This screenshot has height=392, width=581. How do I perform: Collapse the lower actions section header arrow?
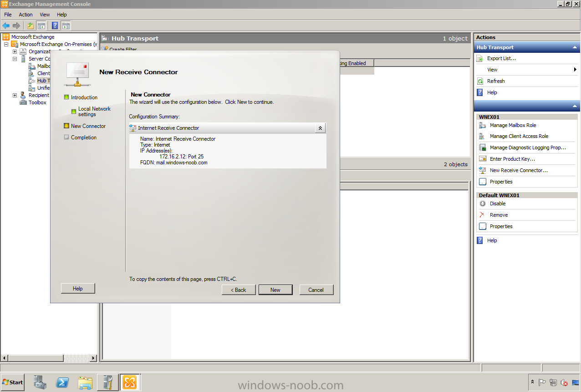tap(575, 106)
